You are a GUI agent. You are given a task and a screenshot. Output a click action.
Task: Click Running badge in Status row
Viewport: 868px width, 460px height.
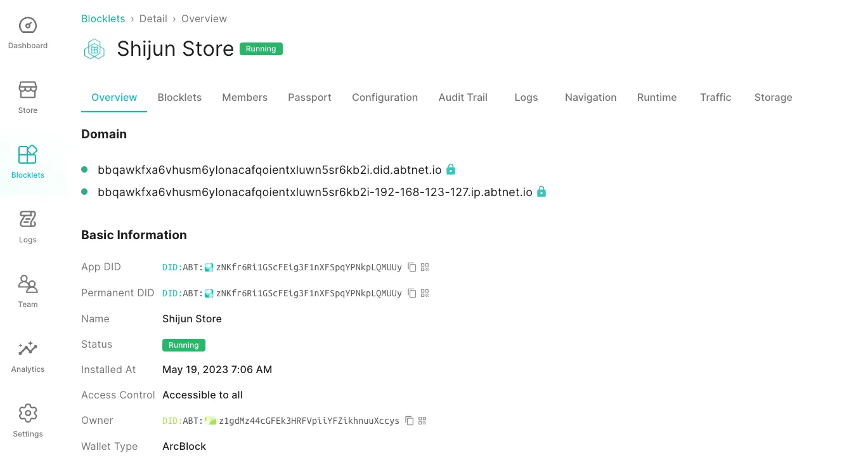click(x=184, y=345)
